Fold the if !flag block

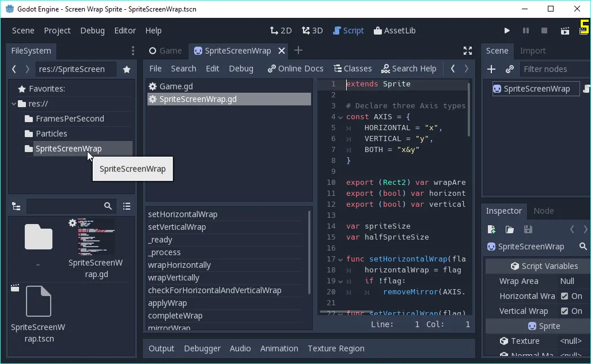coord(340,281)
